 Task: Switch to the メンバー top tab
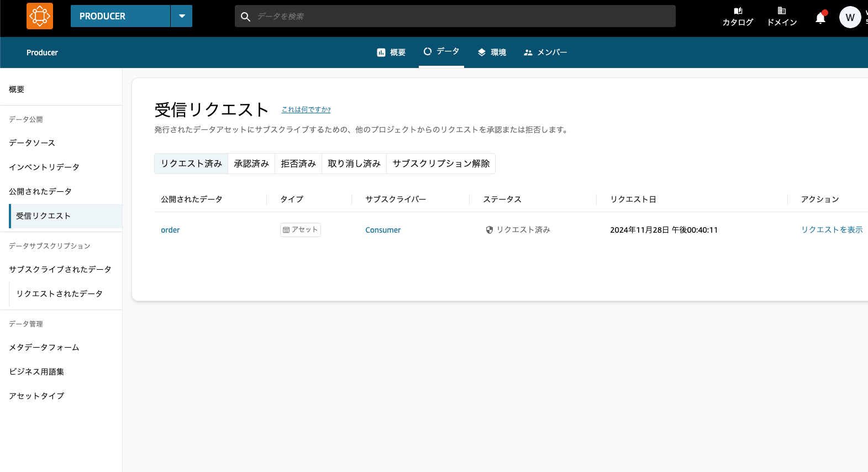(545, 53)
